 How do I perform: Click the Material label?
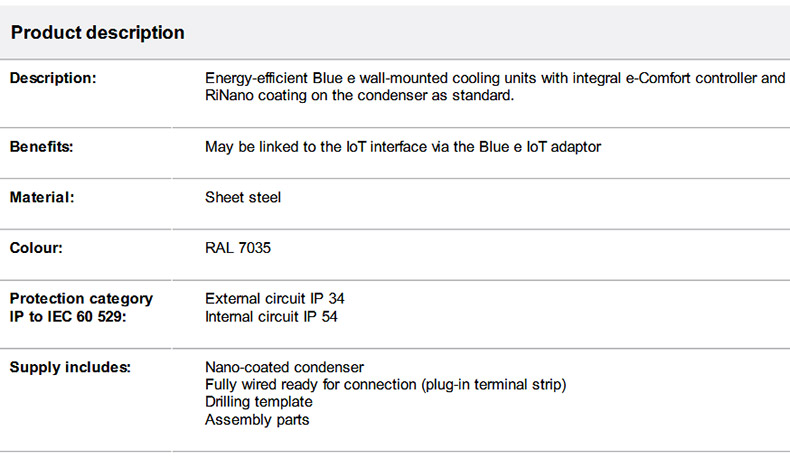42,197
